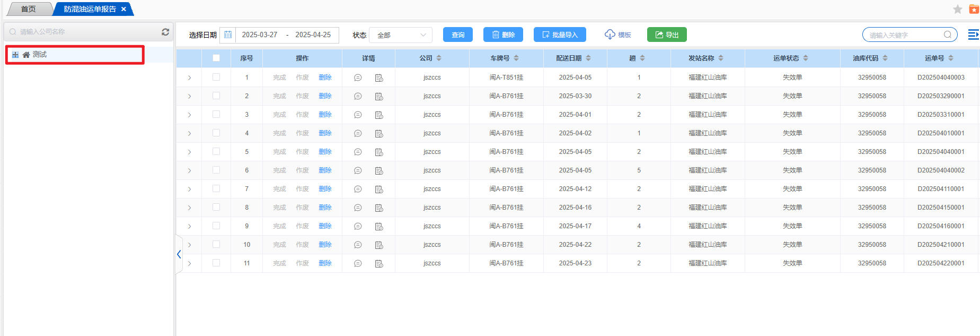980x336 pixels.
Task: Select the checkbox for row 9
Action: (x=216, y=226)
